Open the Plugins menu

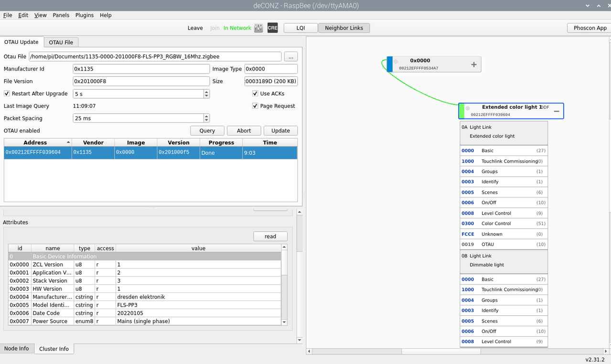85,15
